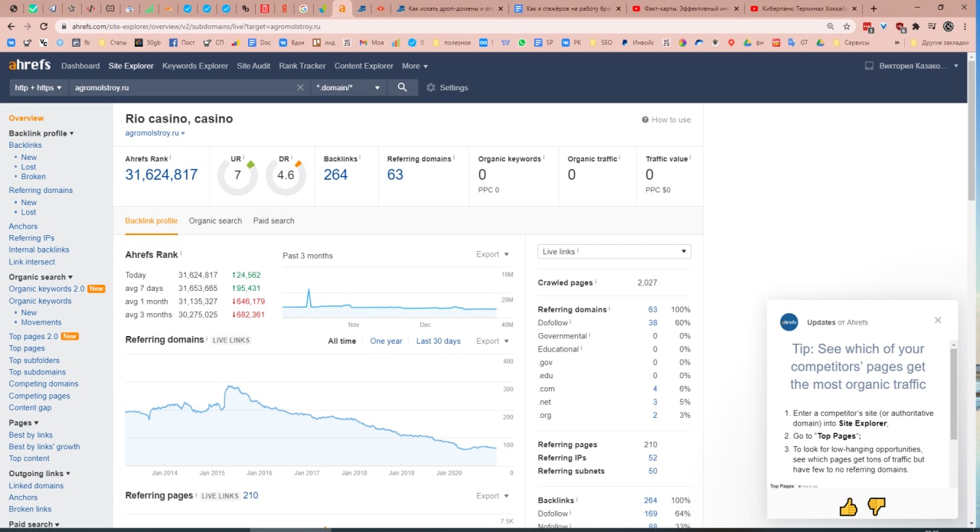Screen dimensions: 980x532
Task: Open the How to use help
Action: pos(666,119)
